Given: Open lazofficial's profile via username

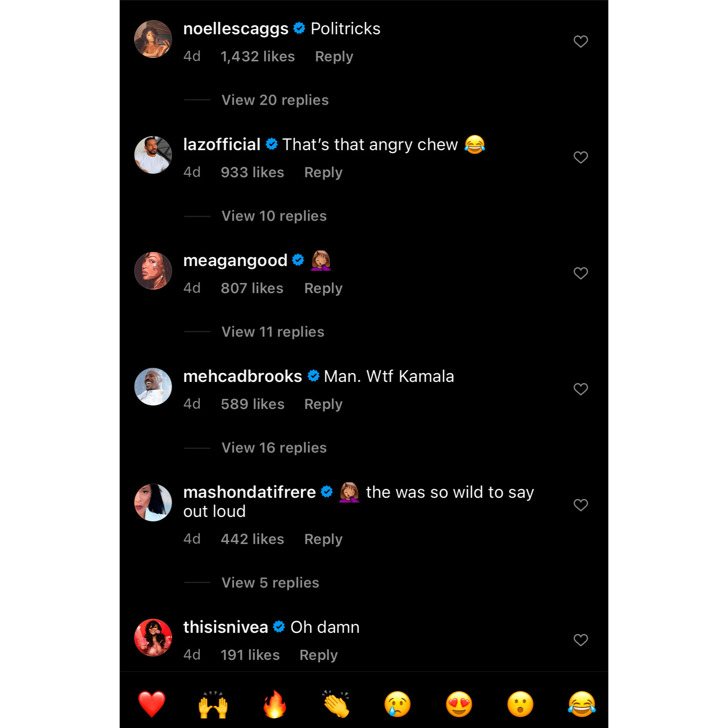Looking at the screenshot, I should pyautogui.click(x=222, y=145).
